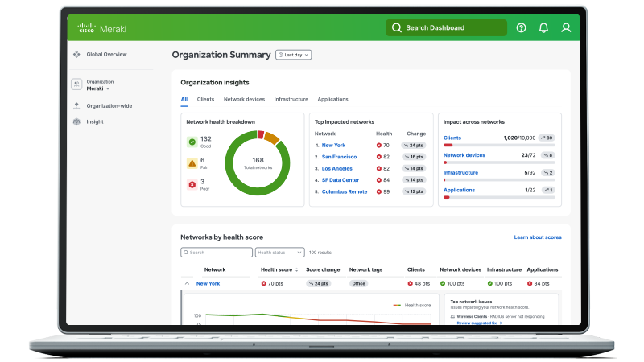Image resolution: width=644 pixels, height=362 pixels.
Task: Click the Insight sidebar icon
Action: coord(76,122)
